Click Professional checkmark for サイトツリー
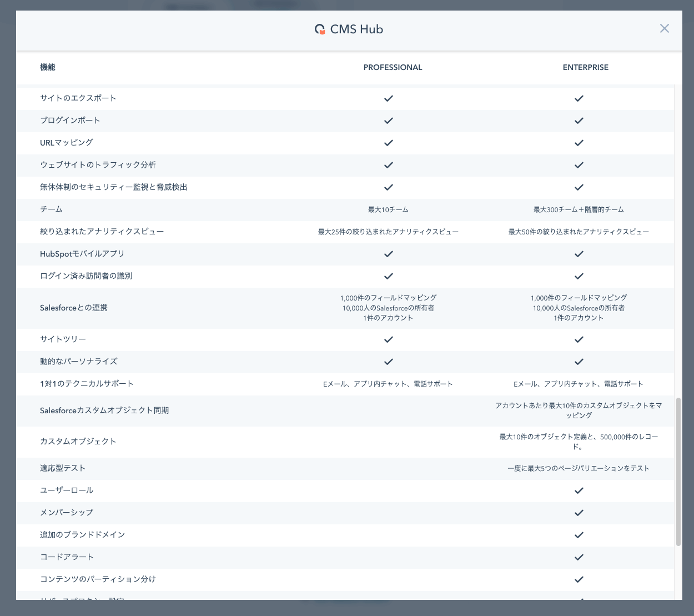The height and width of the screenshot is (616, 694). (389, 339)
